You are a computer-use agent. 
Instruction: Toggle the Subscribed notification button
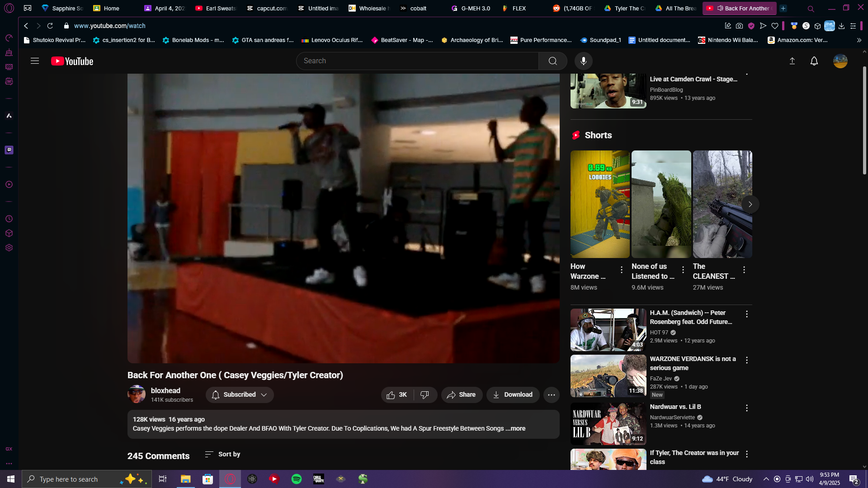tap(240, 395)
